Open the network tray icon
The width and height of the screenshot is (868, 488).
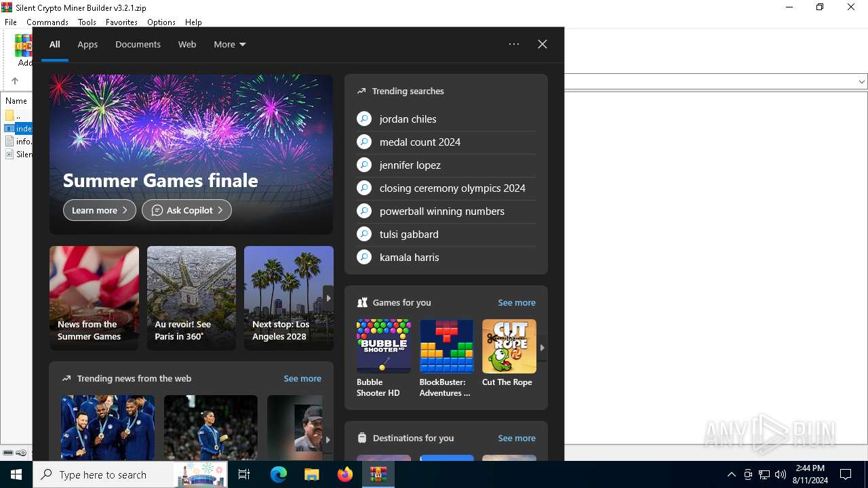coord(764,474)
